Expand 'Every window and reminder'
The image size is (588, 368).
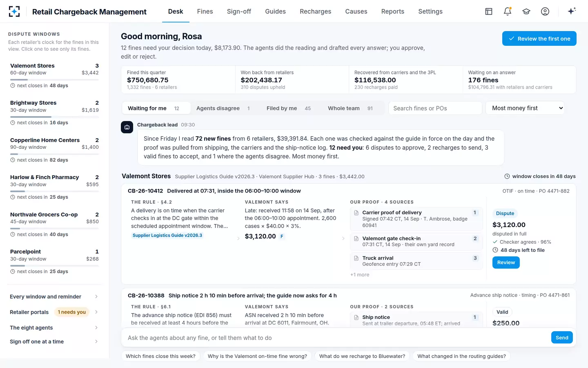[54, 296]
